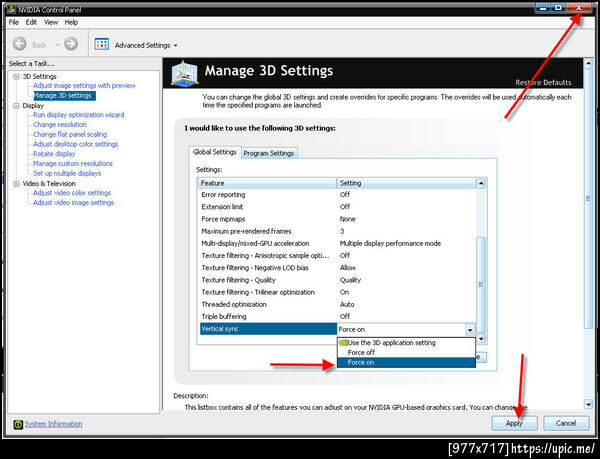This screenshot has width=600, height=459.
Task: Open the Back history dropdown arrow
Action: point(57,45)
